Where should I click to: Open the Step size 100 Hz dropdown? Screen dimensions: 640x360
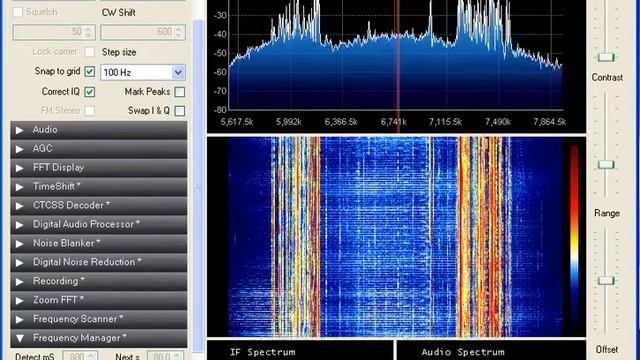pos(178,73)
